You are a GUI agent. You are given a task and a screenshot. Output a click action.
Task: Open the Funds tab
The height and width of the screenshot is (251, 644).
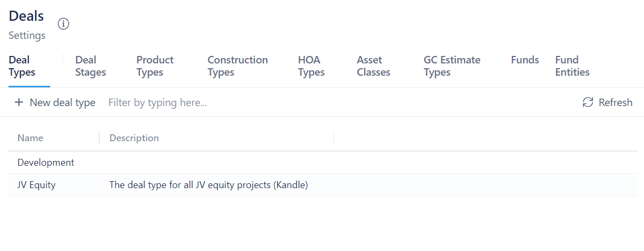(525, 60)
